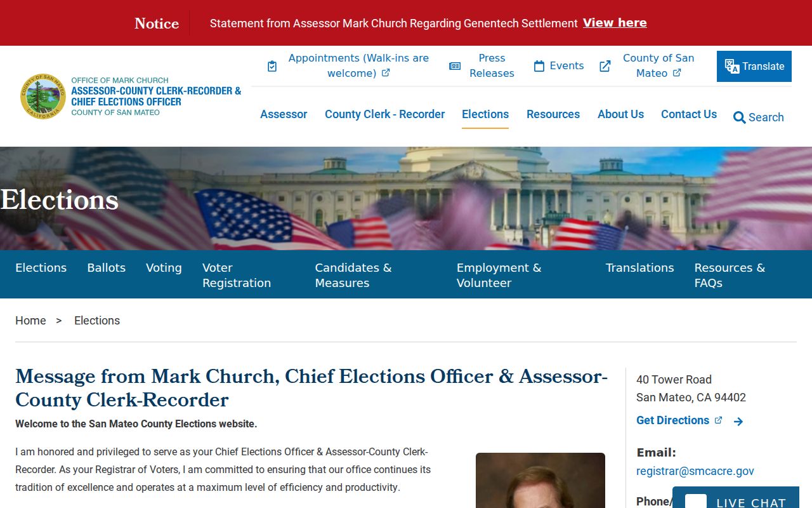The height and width of the screenshot is (508, 812).
Task: Click the Press Releases newspaper icon
Action: [x=455, y=66]
